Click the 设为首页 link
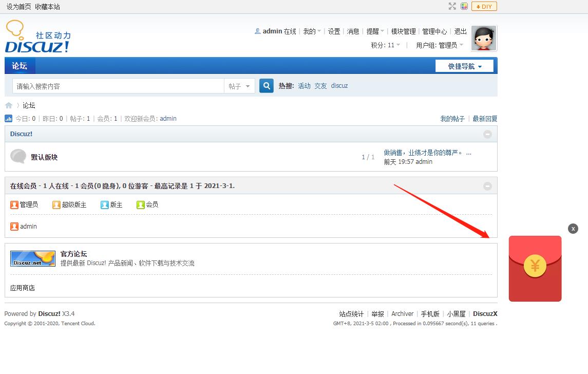This screenshot has height=374, width=588. 19,7
